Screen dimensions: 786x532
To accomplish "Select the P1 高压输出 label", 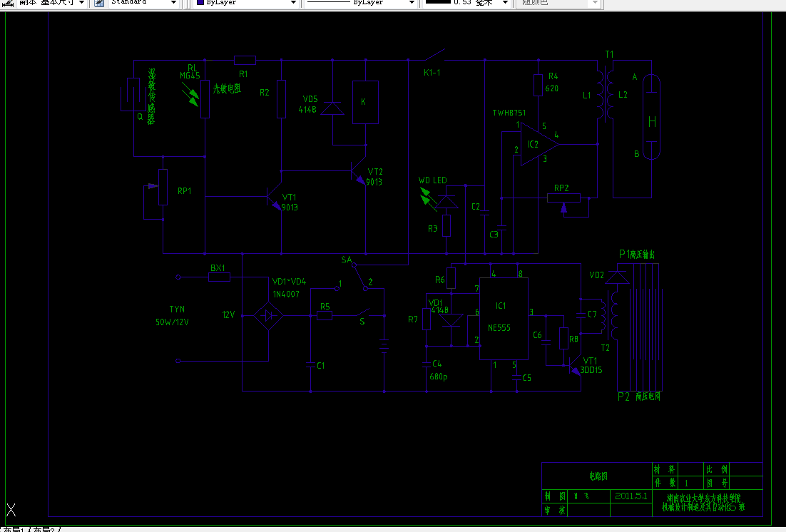I will (x=637, y=254).
